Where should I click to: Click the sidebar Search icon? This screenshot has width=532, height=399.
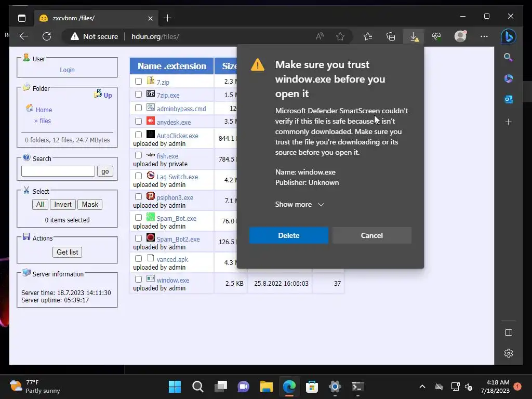[508, 57]
